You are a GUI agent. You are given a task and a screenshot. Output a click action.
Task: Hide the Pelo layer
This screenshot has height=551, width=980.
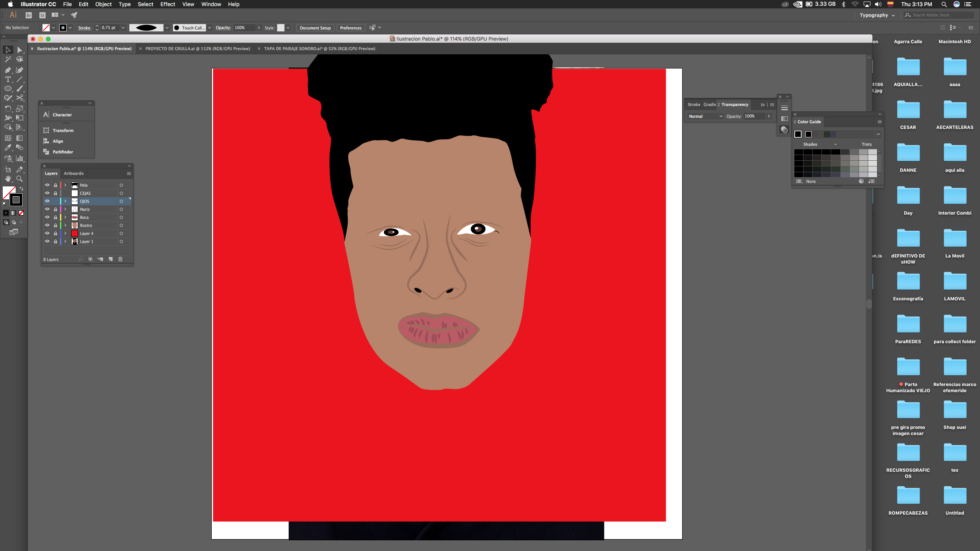click(x=47, y=185)
